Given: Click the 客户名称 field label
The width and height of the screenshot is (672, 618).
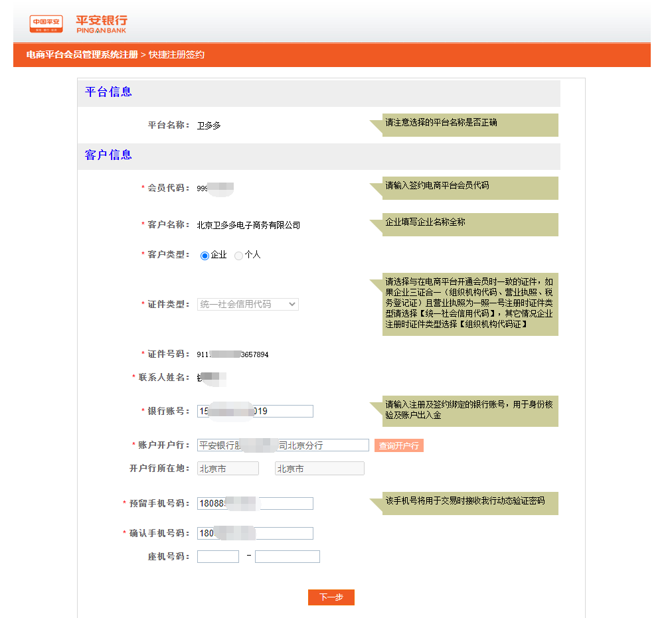Looking at the screenshot, I should click(x=169, y=224).
